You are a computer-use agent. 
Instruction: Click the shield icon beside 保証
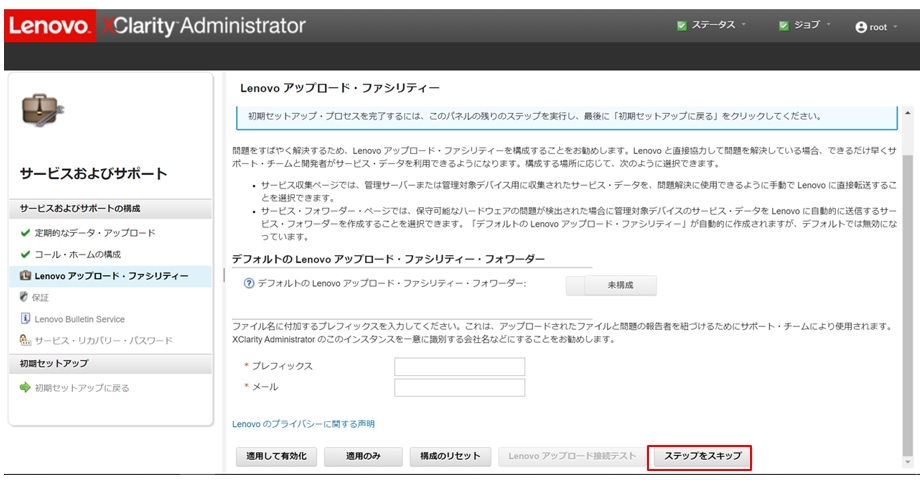click(x=25, y=297)
